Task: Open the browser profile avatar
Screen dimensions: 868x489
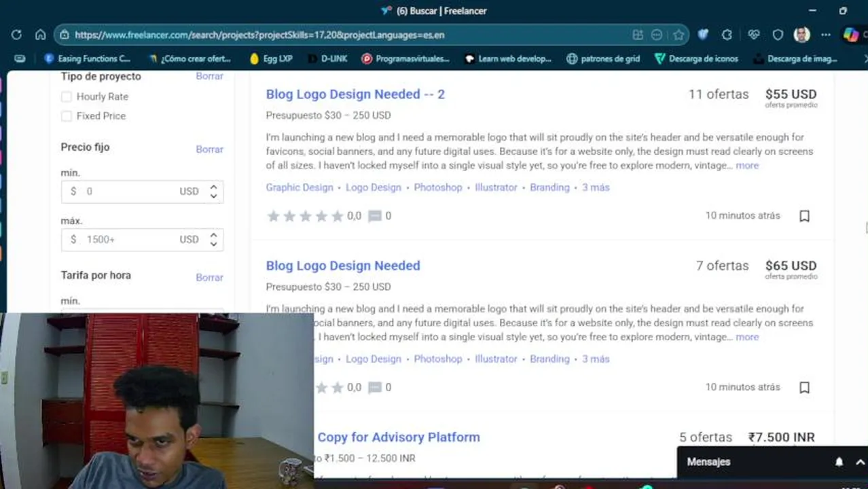Action: click(801, 35)
